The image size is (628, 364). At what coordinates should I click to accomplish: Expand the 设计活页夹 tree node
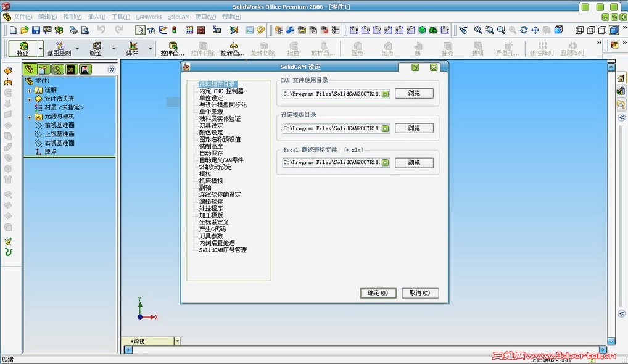coord(30,99)
